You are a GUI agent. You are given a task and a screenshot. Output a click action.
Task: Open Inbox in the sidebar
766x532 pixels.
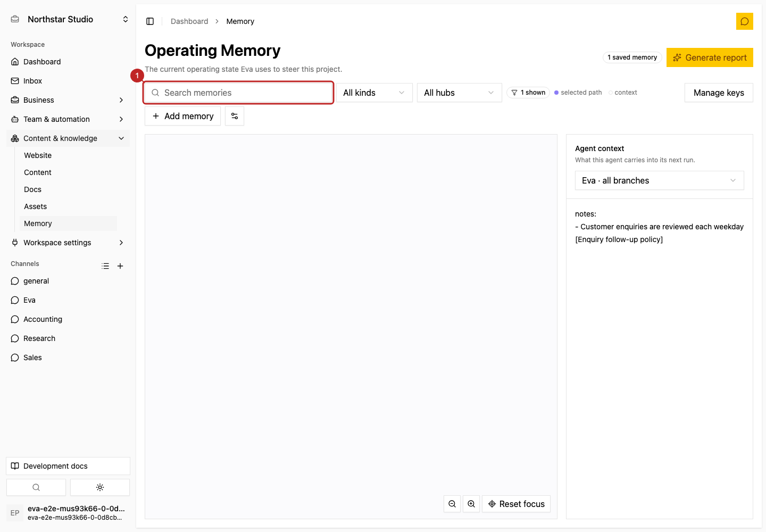click(x=68, y=81)
